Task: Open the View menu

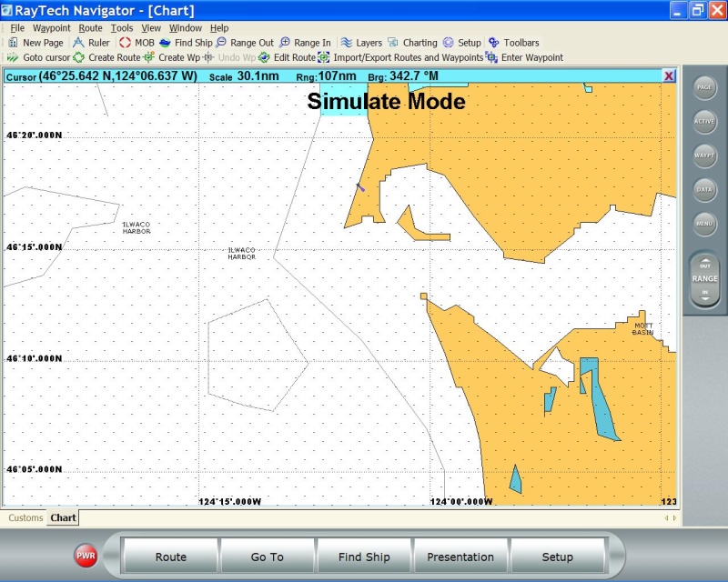Action: [151, 28]
